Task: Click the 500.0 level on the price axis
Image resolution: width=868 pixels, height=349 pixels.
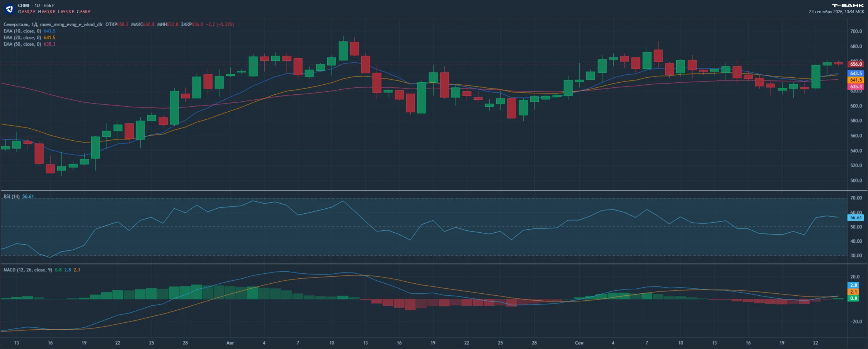Action: 856,180
